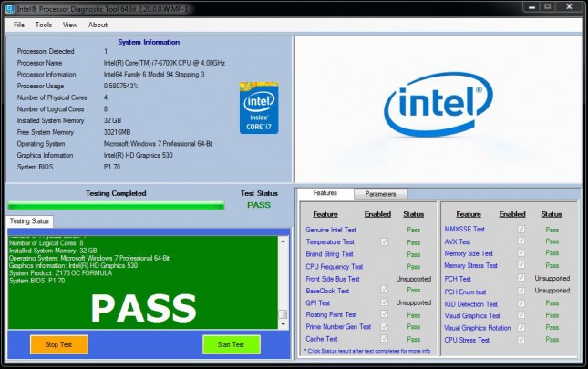Toggle the Visual Graphics Test checkbox

(x=521, y=315)
